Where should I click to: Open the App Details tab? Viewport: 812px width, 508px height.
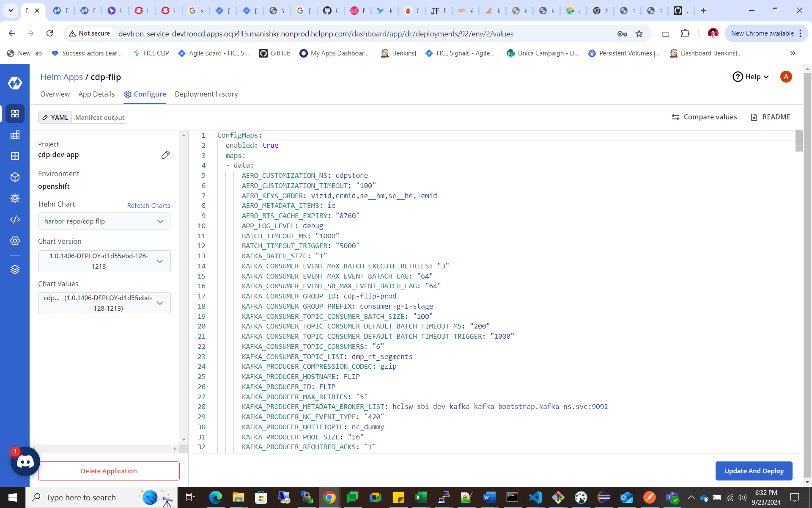pos(96,94)
